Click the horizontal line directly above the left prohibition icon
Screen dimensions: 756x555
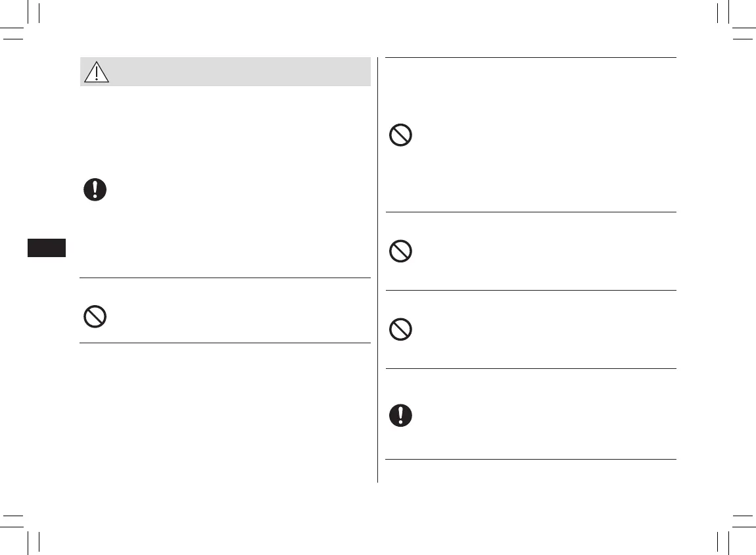[225, 278]
